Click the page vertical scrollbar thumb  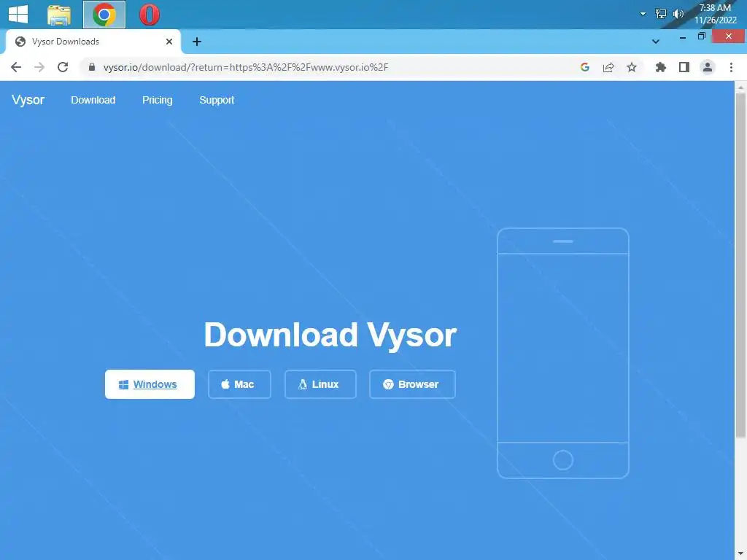click(741, 265)
